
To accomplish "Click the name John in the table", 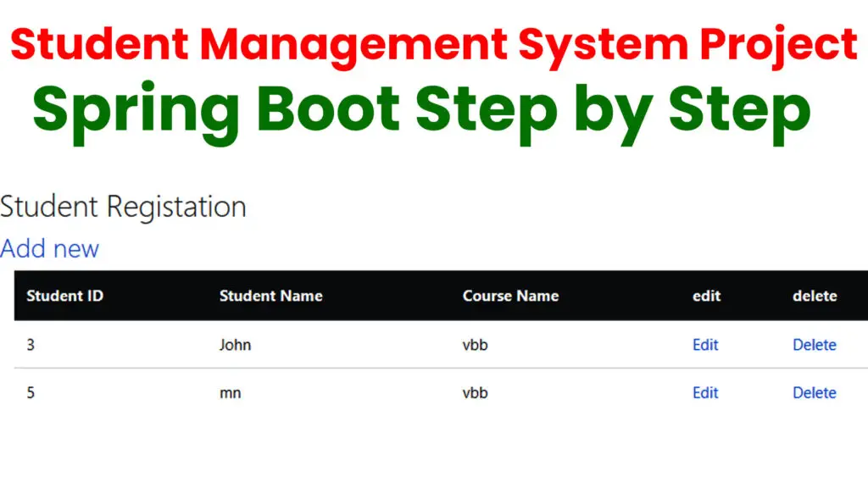I will (x=236, y=345).
